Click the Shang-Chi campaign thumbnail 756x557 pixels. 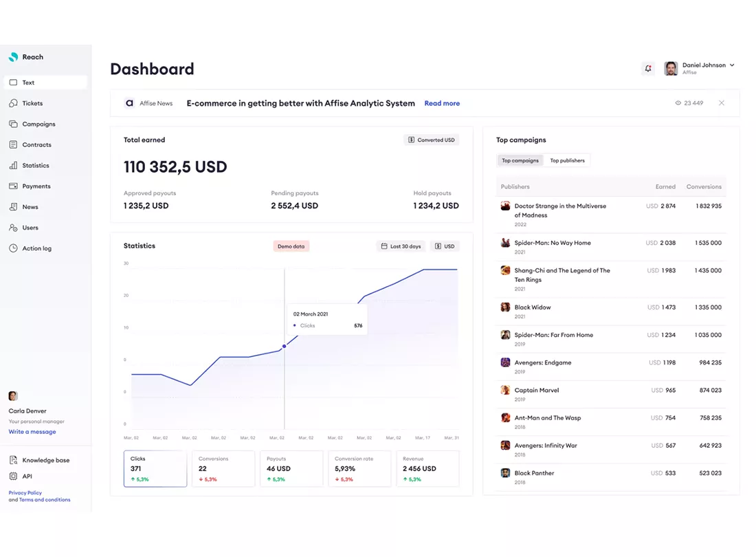pyautogui.click(x=505, y=270)
